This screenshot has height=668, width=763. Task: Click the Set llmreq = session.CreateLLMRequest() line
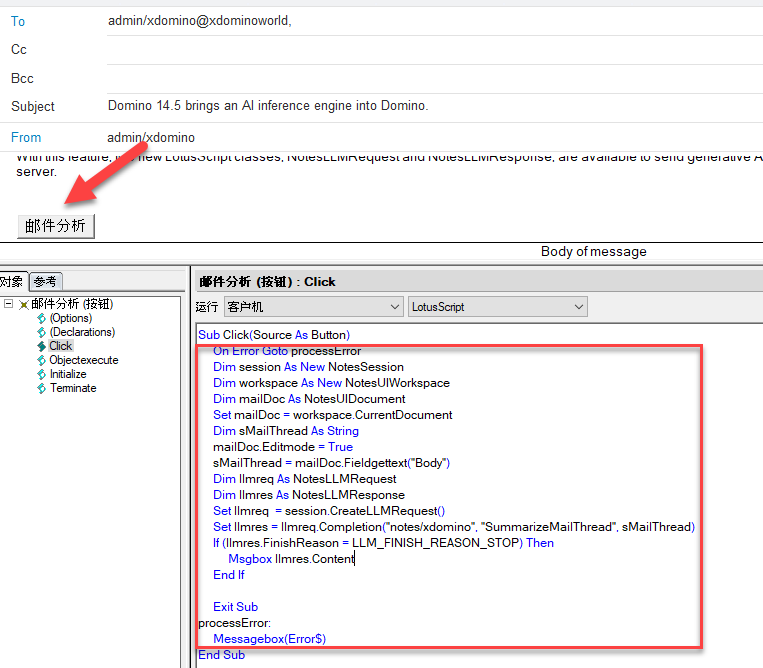click(329, 511)
